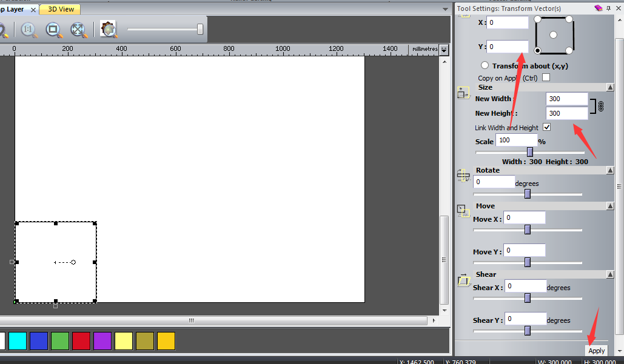Image resolution: width=624 pixels, height=364 pixels.
Task: Enable Copy on Apply checkbox
Action: 546,78
